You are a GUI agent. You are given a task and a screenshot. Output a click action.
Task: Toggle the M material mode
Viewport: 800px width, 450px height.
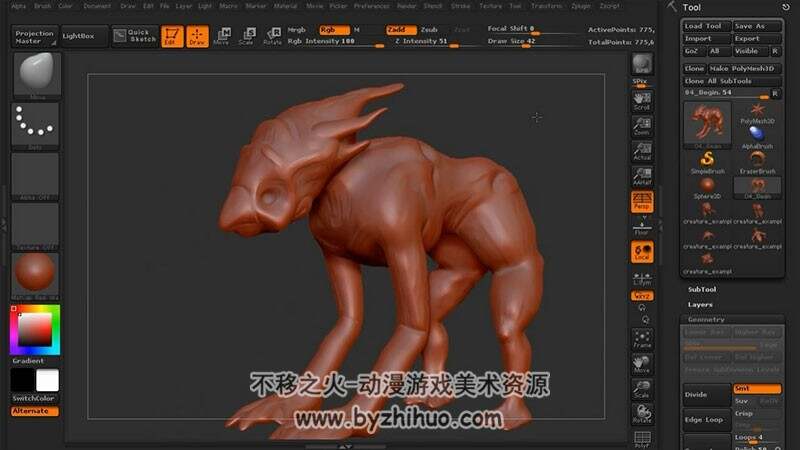coord(357,30)
